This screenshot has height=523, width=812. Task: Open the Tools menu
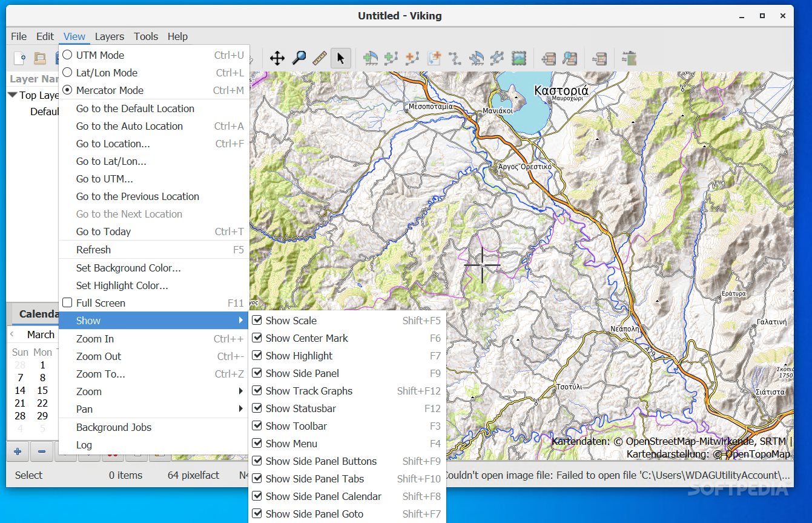tap(146, 36)
